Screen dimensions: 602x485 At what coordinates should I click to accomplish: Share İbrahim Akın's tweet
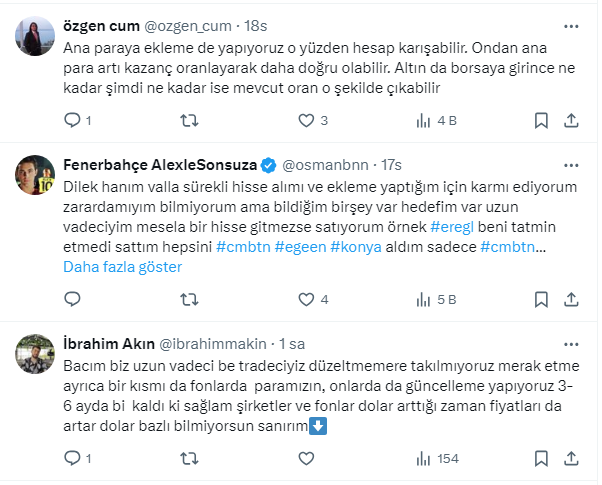571,458
